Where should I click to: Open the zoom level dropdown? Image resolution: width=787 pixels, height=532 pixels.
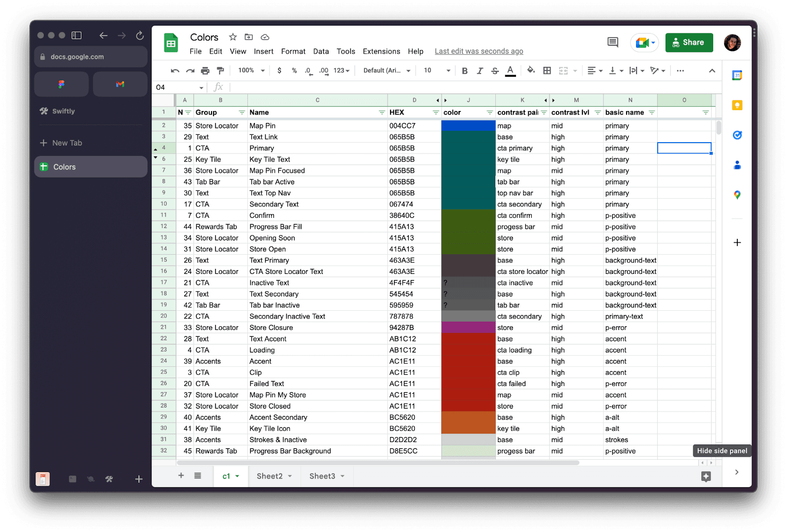pyautogui.click(x=251, y=71)
